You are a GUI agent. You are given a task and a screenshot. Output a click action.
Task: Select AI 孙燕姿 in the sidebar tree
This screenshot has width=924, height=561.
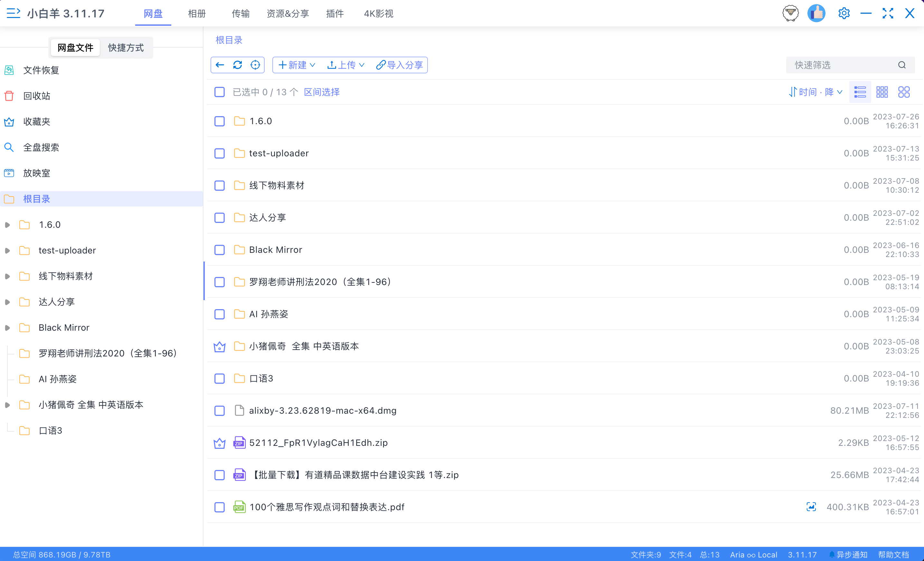[x=57, y=379]
